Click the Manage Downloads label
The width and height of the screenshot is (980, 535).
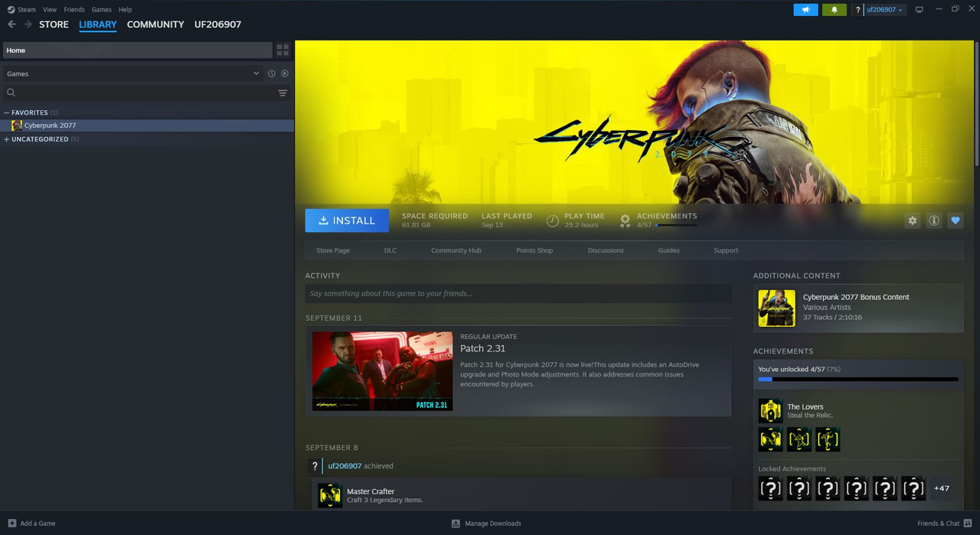[493, 524]
